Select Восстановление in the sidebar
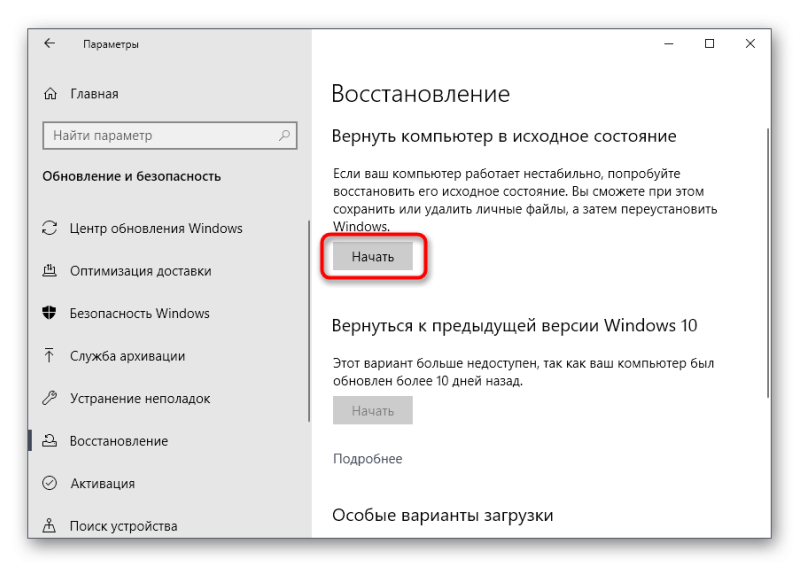 (x=119, y=441)
